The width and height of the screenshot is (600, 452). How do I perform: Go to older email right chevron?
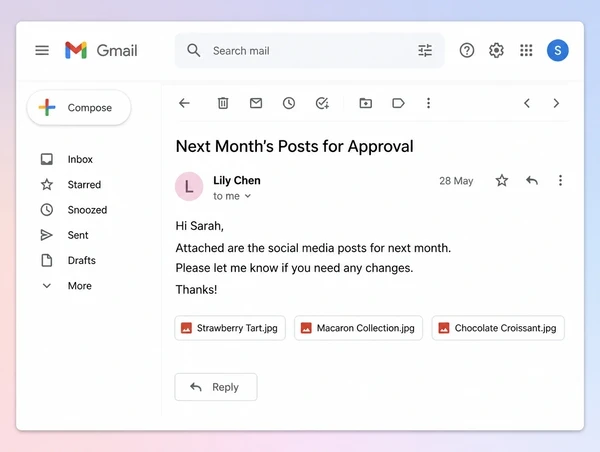[x=556, y=103]
